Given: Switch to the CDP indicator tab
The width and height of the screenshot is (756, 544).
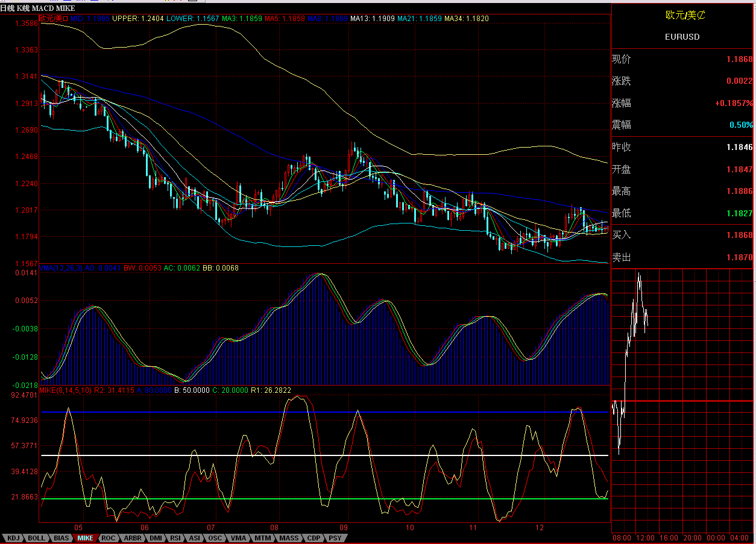Looking at the screenshot, I should tap(314, 538).
